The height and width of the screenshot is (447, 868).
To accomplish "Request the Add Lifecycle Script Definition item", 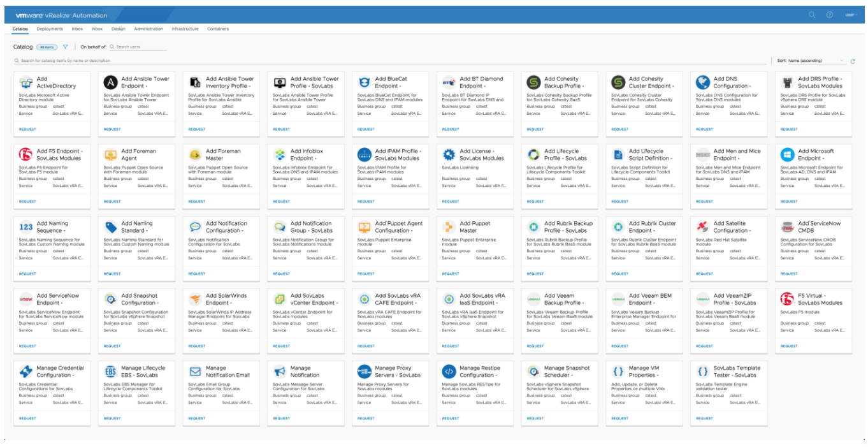I will point(619,202).
